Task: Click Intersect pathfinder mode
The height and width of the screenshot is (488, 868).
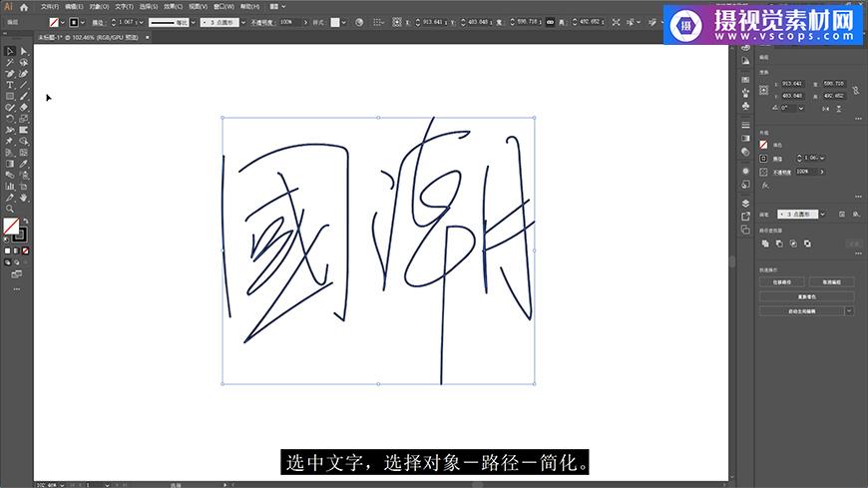Action: click(793, 244)
